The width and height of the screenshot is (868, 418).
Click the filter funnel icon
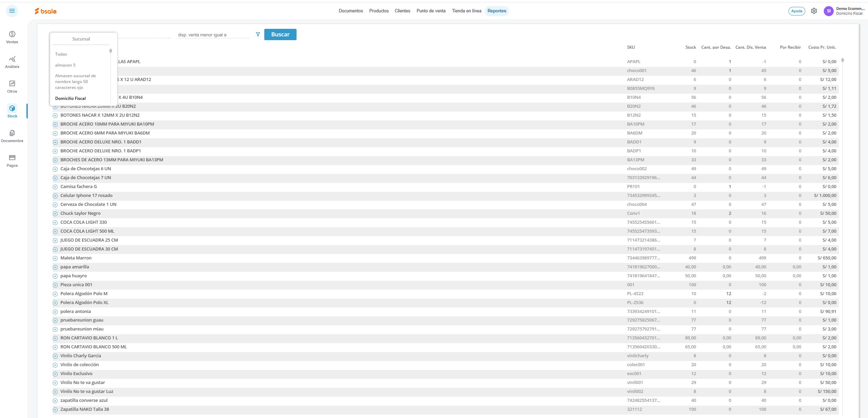pos(258,34)
